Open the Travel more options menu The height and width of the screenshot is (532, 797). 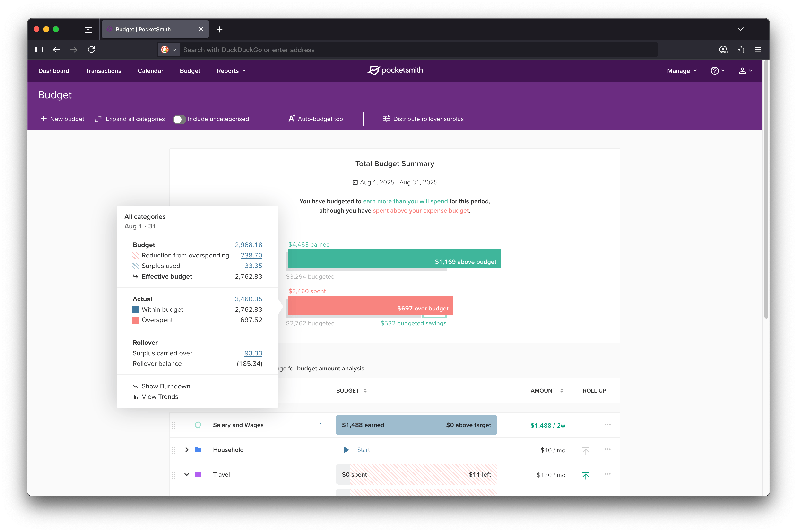coord(607,474)
